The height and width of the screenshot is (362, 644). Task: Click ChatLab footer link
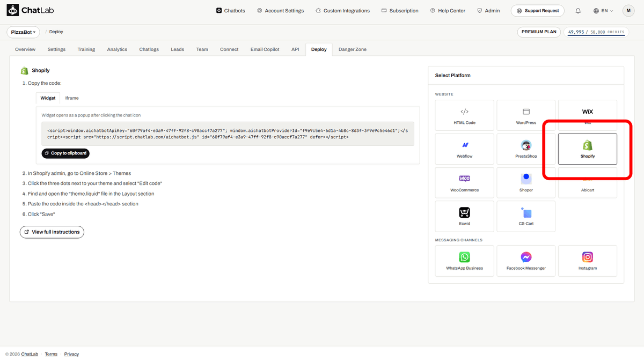coord(30,354)
